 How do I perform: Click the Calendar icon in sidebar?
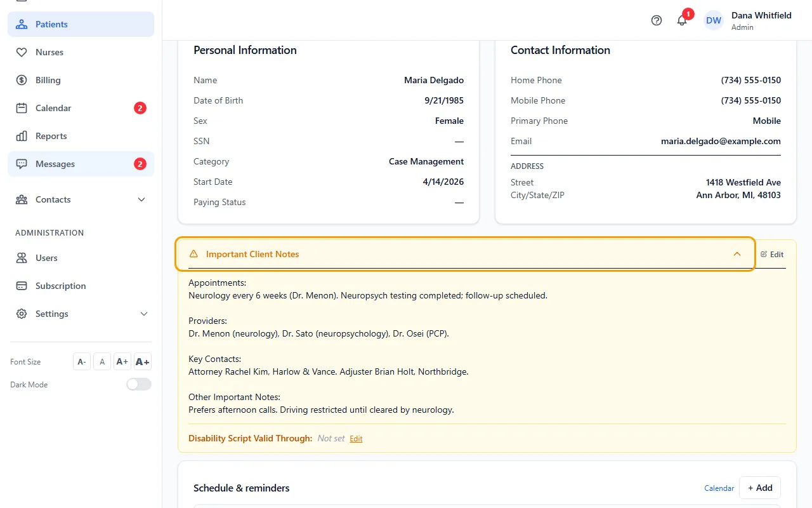point(22,108)
